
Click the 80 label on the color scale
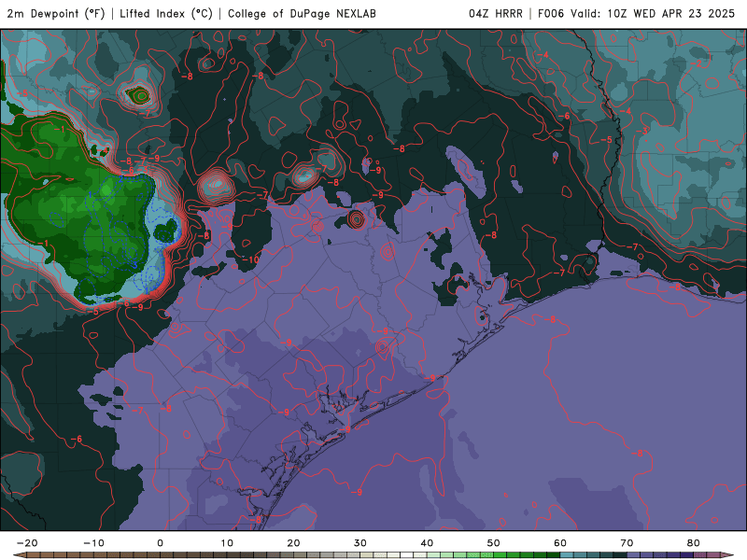[x=694, y=543]
